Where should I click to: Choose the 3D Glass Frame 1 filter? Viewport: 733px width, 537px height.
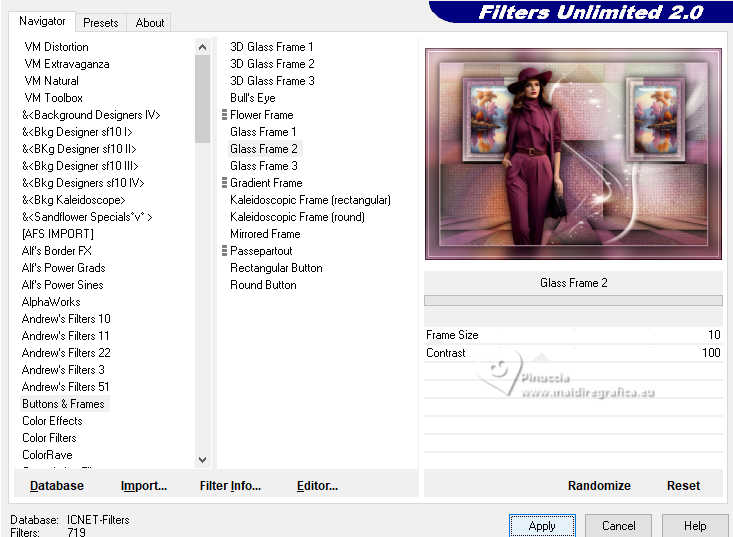272,47
